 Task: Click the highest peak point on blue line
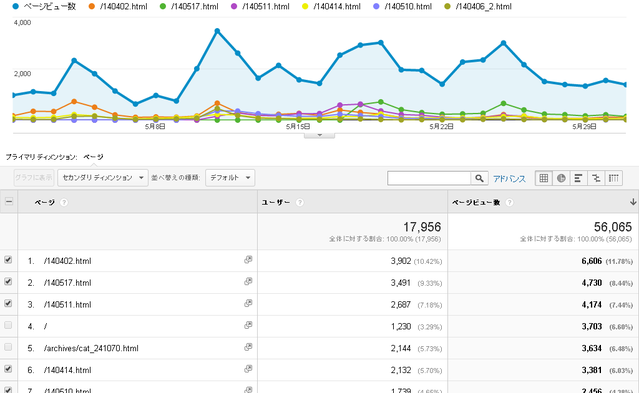(217, 31)
